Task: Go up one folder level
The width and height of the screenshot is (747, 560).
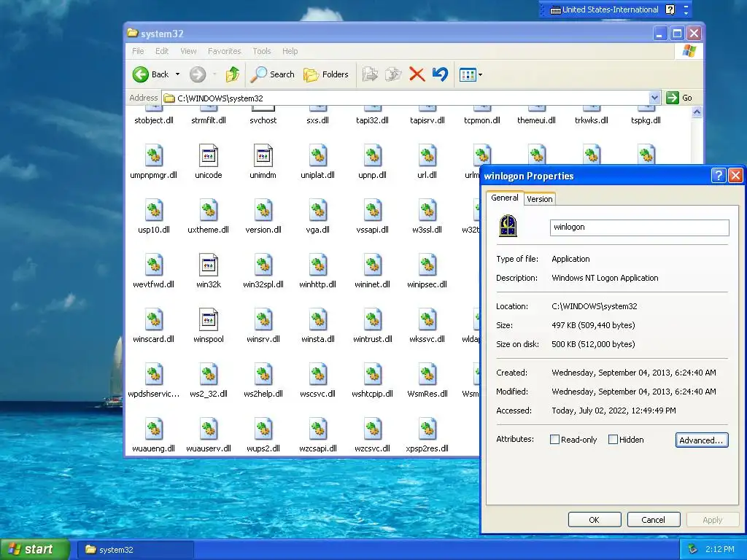Action: click(x=232, y=74)
